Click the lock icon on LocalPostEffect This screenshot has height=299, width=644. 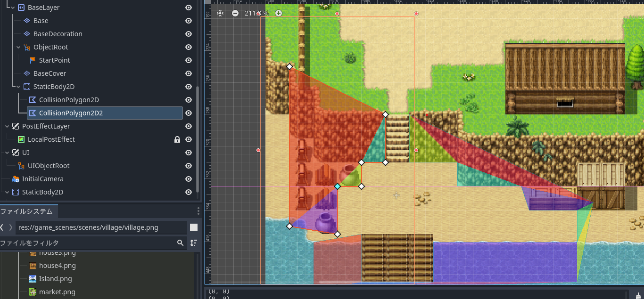[x=177, y=139]
